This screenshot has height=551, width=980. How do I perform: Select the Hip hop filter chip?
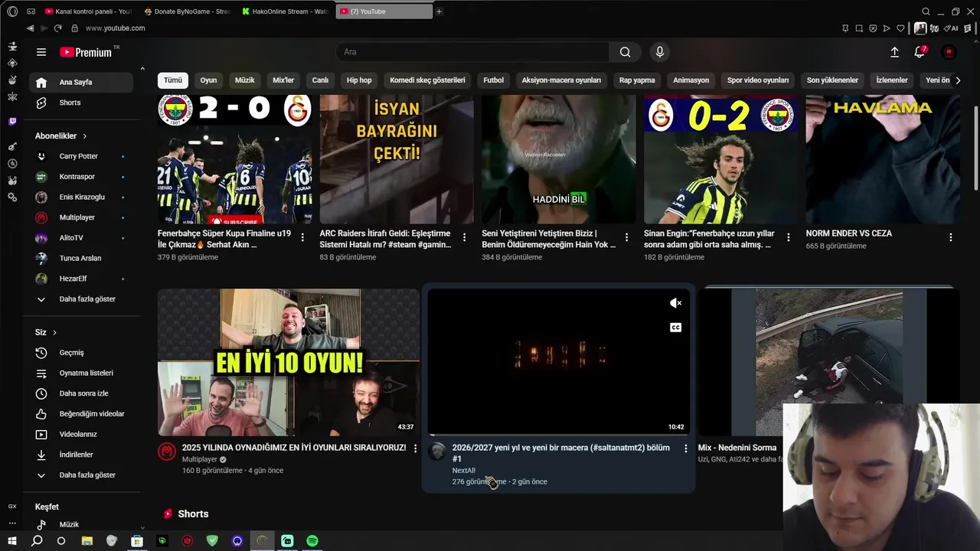359,80
